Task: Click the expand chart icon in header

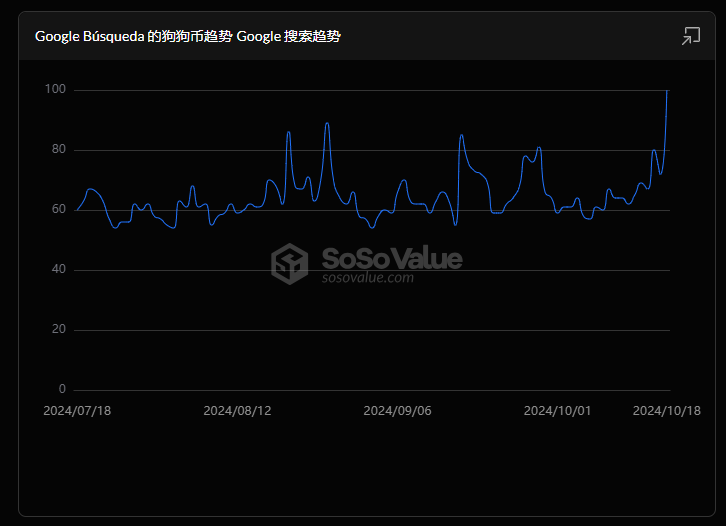Action: coord(690,36)
